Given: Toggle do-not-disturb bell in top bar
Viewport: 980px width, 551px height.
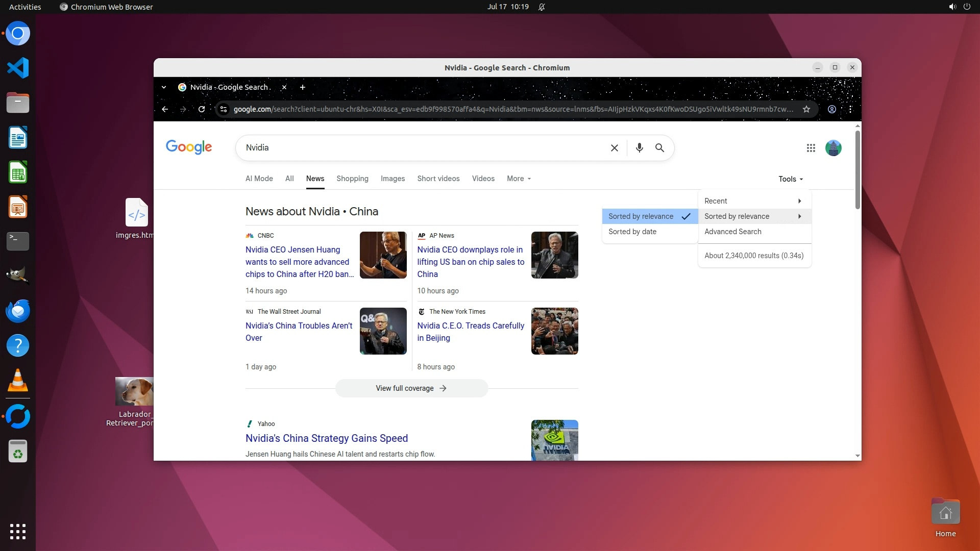Looking at the screenshot, I should [x=542, y=7].
